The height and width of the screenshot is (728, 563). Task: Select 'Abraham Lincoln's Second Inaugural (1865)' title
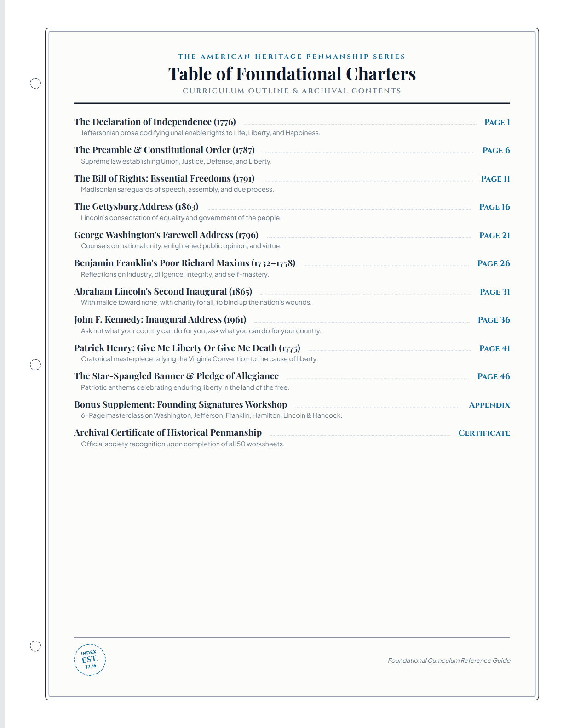[163, 291]
